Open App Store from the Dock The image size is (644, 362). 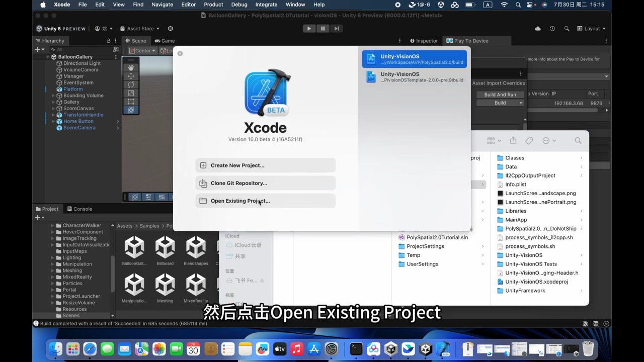314,348
